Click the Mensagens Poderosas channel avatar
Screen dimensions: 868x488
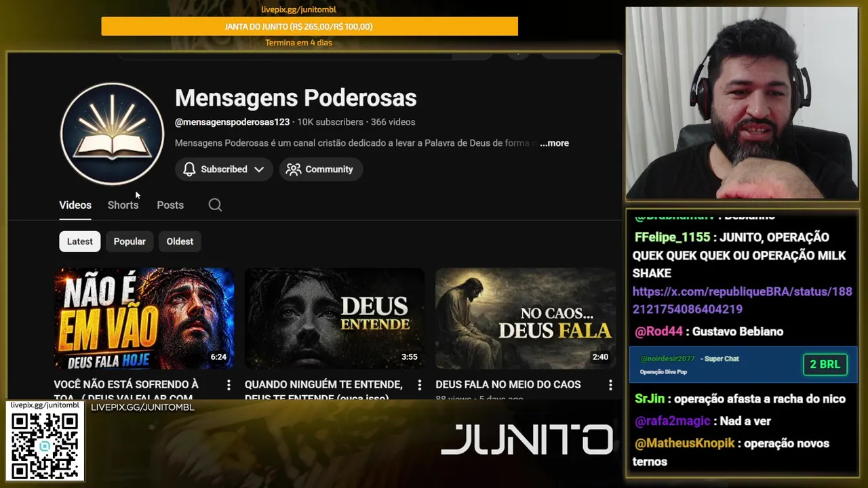112,133
